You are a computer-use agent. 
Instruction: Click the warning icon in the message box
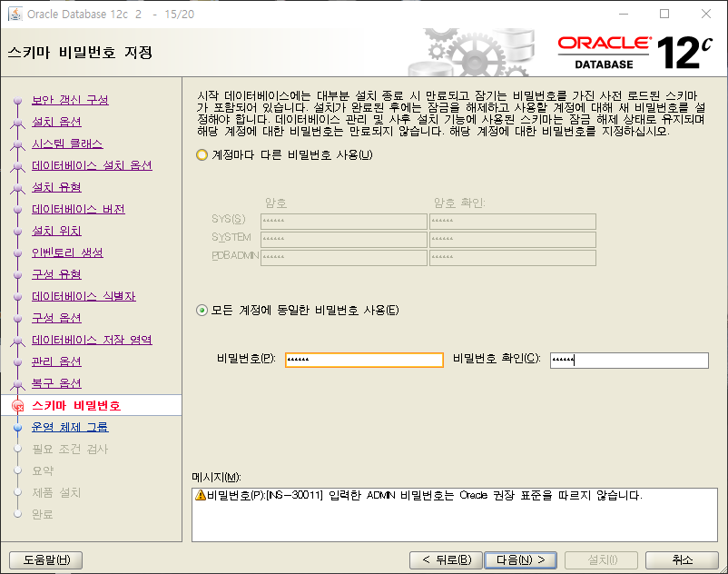201,495
